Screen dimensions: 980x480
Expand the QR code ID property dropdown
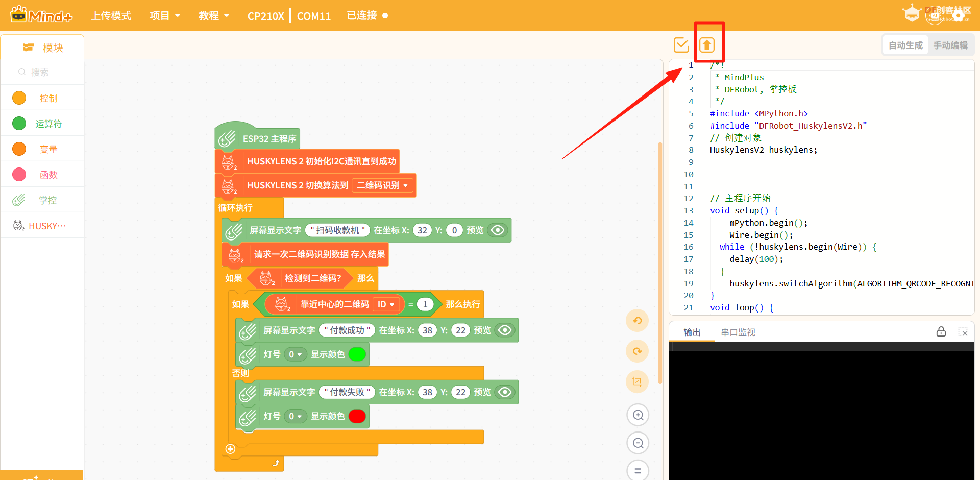coord(386,304)
